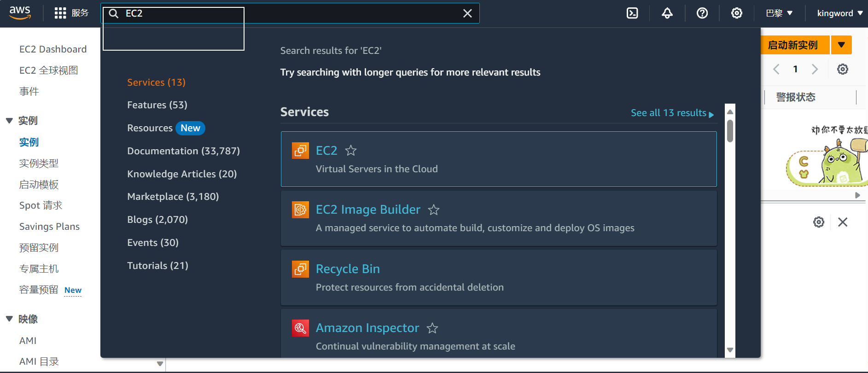Click See all 13 results link

(x=672, y=113)
